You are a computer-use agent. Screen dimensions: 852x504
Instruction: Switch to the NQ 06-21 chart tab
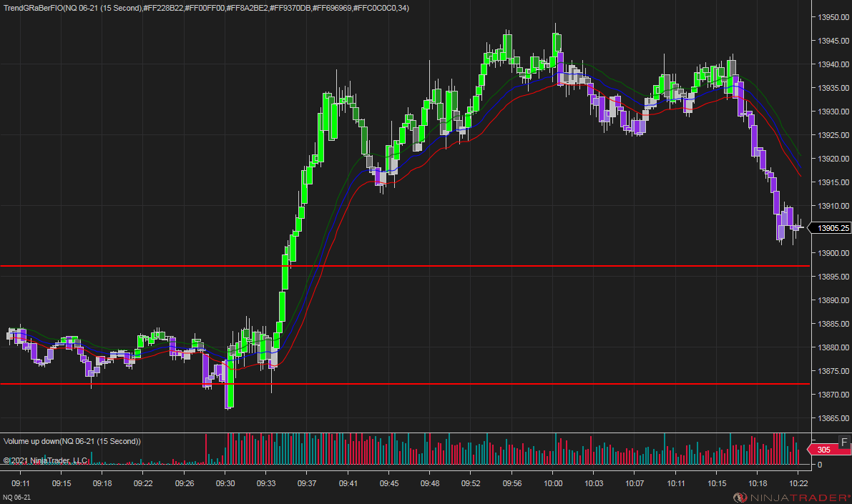tap(17, 497)
